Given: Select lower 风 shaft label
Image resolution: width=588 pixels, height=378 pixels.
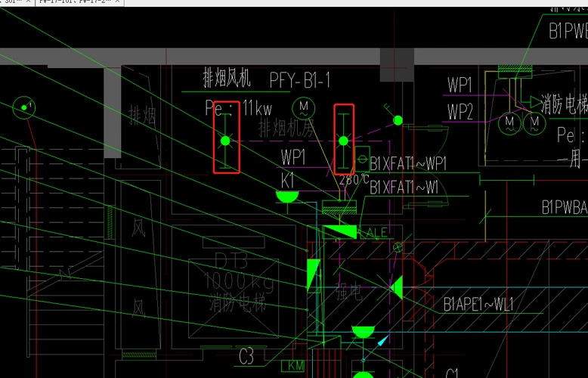Looking at the screenshot, I should point(138,309).
